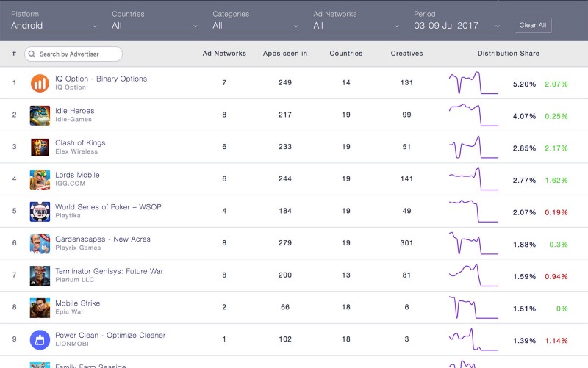Open the Countries filter dropdown
The width and height of the screenshot is (588, 368).
154,26
